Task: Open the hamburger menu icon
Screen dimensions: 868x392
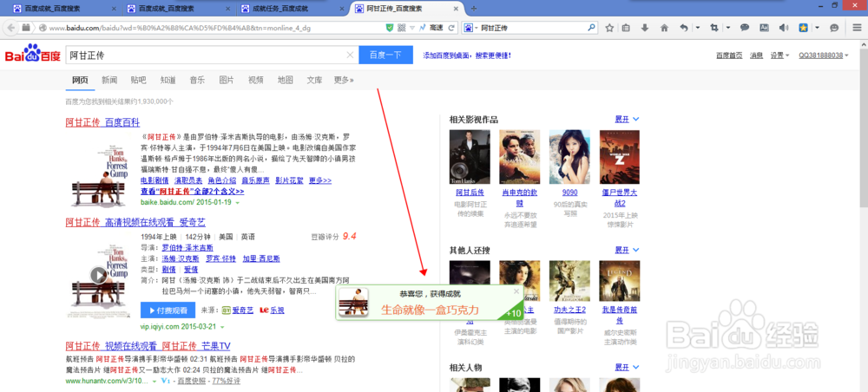Action: click(857, 28)
